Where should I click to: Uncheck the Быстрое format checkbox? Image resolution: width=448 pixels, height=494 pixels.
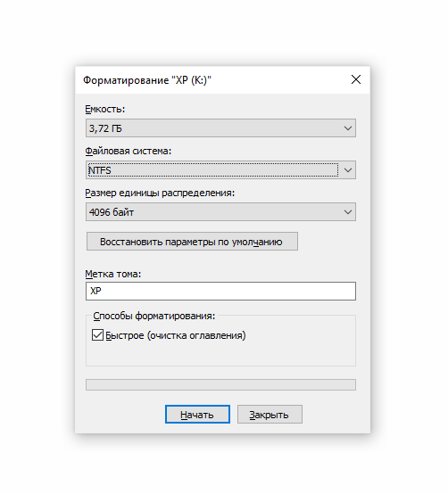coord(97,335)
